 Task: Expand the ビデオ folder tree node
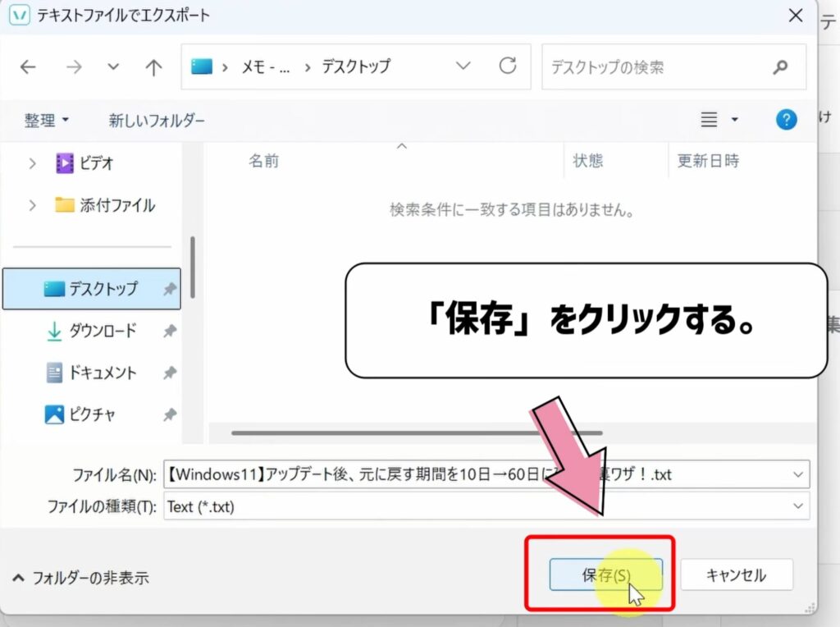tap(33, 163)
